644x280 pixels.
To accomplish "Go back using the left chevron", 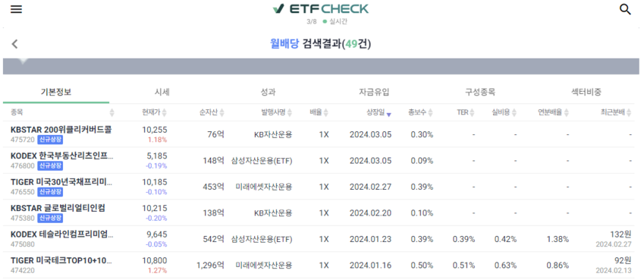I will [14, 44].
